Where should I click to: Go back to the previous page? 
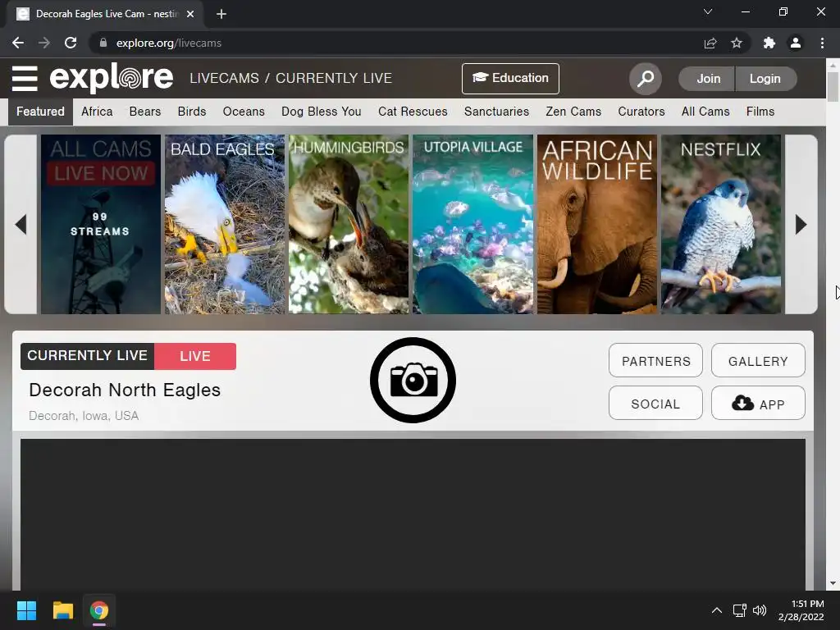(x=18, y=43)
